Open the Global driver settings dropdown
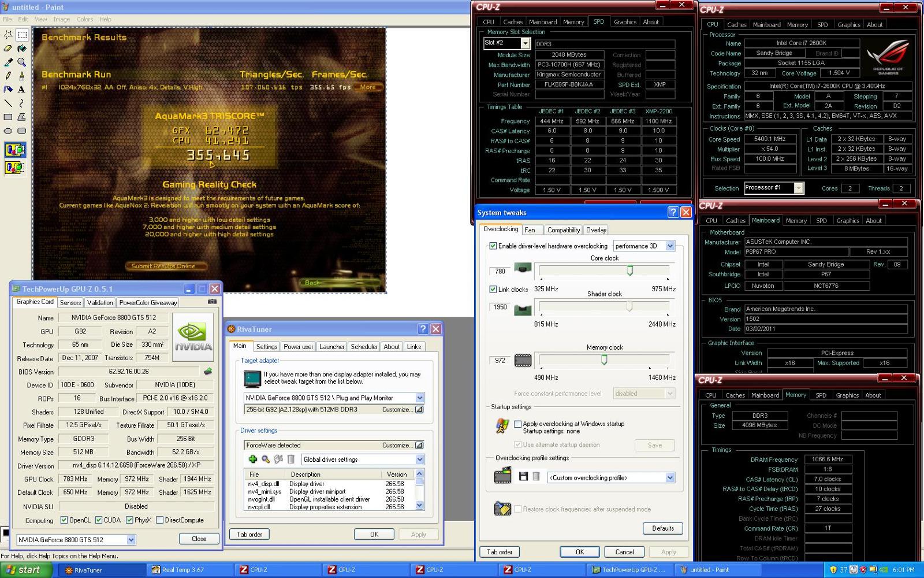This screenshot has height=578, width=924. click(x=420, y=460)
